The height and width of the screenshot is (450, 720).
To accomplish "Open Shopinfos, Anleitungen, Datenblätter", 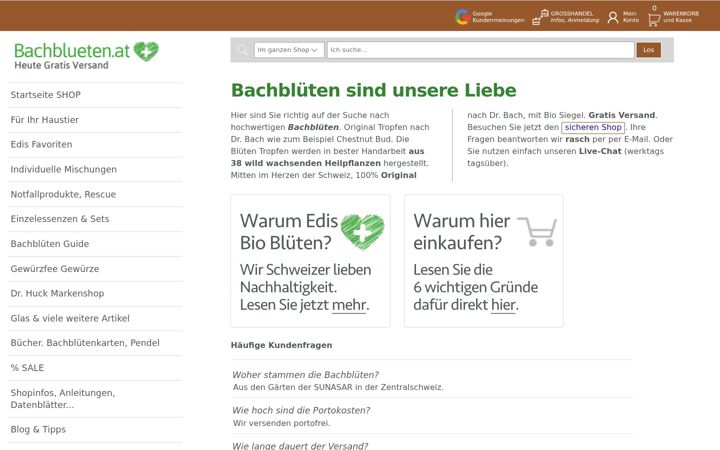I will coord(62,399).
